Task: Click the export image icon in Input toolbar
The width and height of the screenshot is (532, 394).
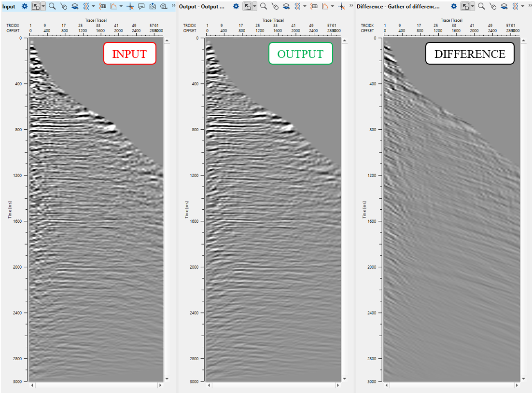Action: pyautogui.click(x=153, y=7)
